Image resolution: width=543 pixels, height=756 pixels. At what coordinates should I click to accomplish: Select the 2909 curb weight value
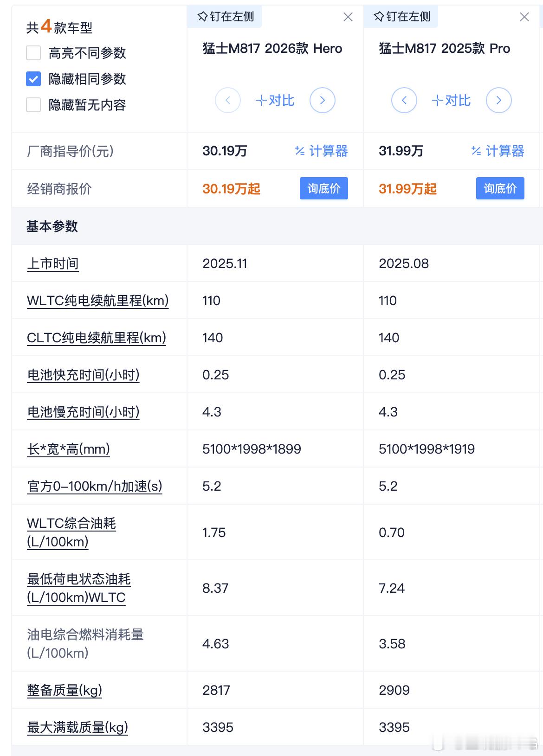point(394,690)
